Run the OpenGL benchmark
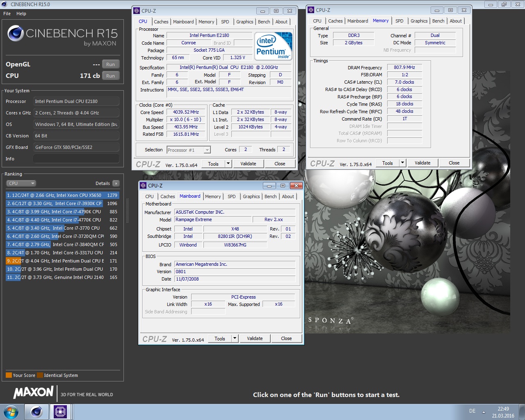The height and width of the screenshot is (420, 525). tap(110, 64)
